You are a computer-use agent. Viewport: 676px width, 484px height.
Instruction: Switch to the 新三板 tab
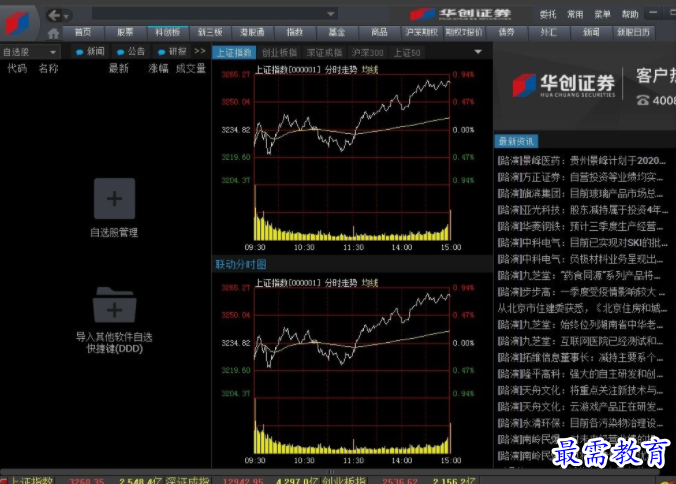210,33
